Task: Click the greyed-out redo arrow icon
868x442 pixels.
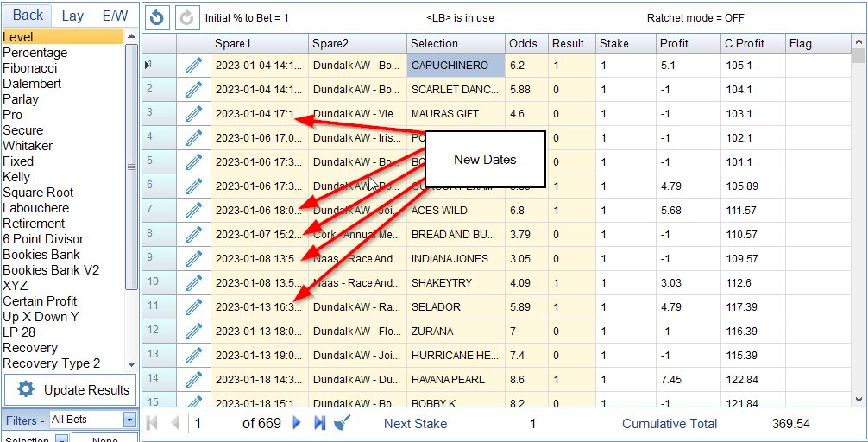Action: coord(186,17)
